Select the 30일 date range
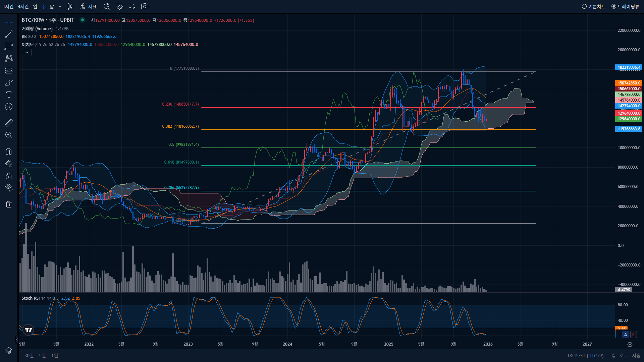This screenshot has width=644, height=362. [29, 356]
